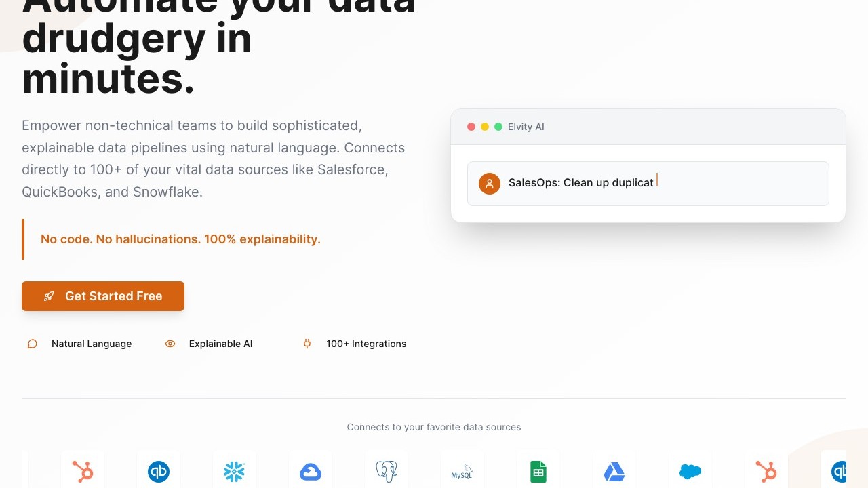
Task: Click the orange user avatar in the prompt box
Action: (x=490, y=183)
